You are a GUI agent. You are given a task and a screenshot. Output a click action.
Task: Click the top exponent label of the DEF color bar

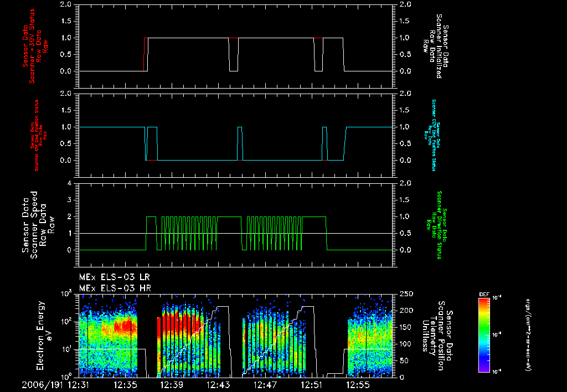[497, 298]
